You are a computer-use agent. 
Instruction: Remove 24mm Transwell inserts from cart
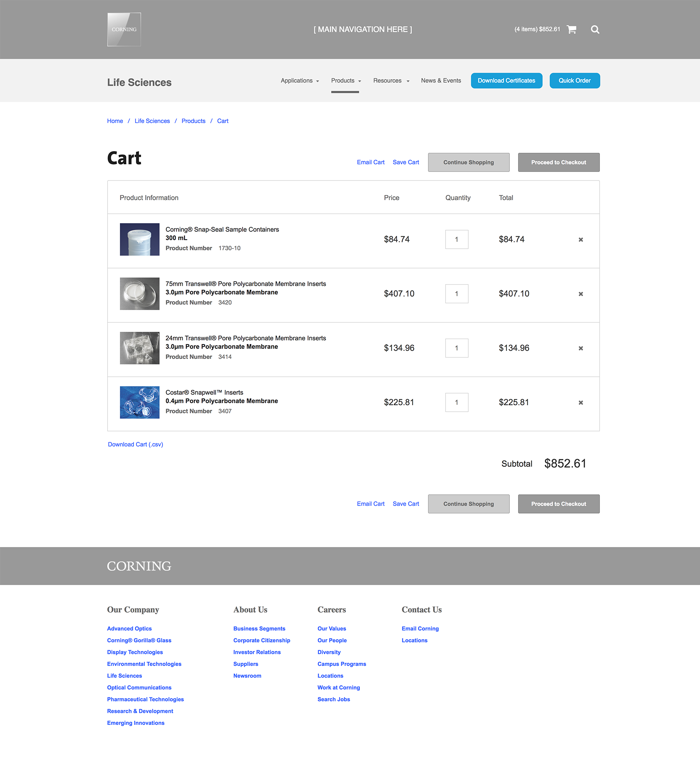pos(580,348)
